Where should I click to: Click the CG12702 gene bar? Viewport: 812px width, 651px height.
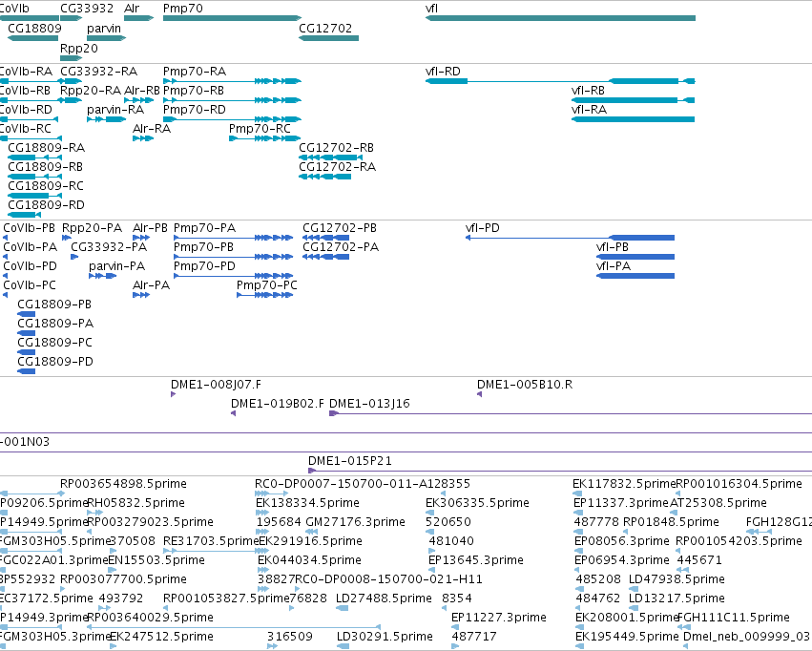click(328, 38)
